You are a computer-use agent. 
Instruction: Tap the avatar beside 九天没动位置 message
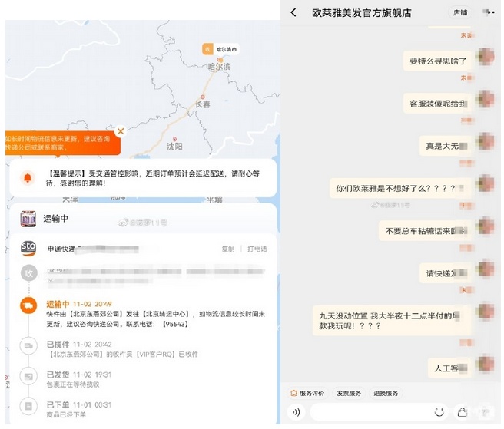pos(486,312)
